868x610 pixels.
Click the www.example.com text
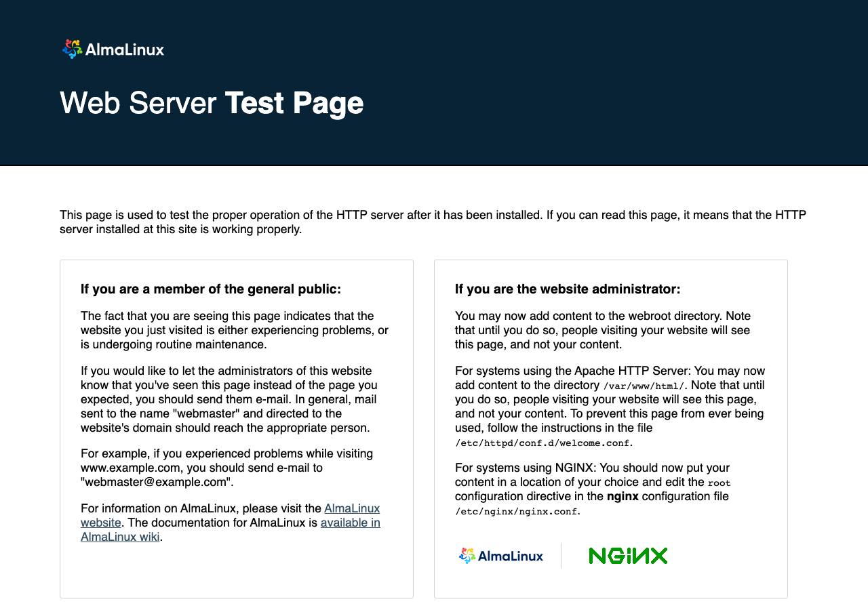130,468
